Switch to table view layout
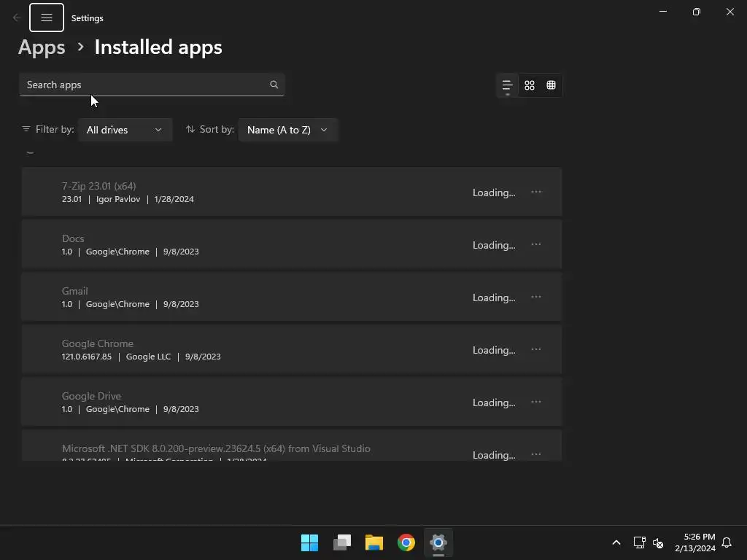Viewport: 747px width, 560px height. pyautogui.click(x=551, y=85)
